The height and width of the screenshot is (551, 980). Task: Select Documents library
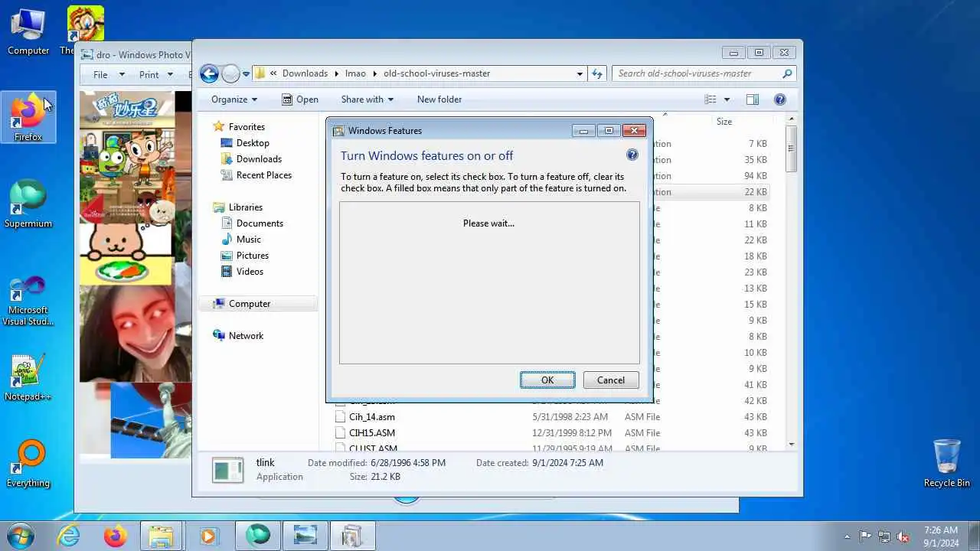pyautogui.click(x=260, y=223)
